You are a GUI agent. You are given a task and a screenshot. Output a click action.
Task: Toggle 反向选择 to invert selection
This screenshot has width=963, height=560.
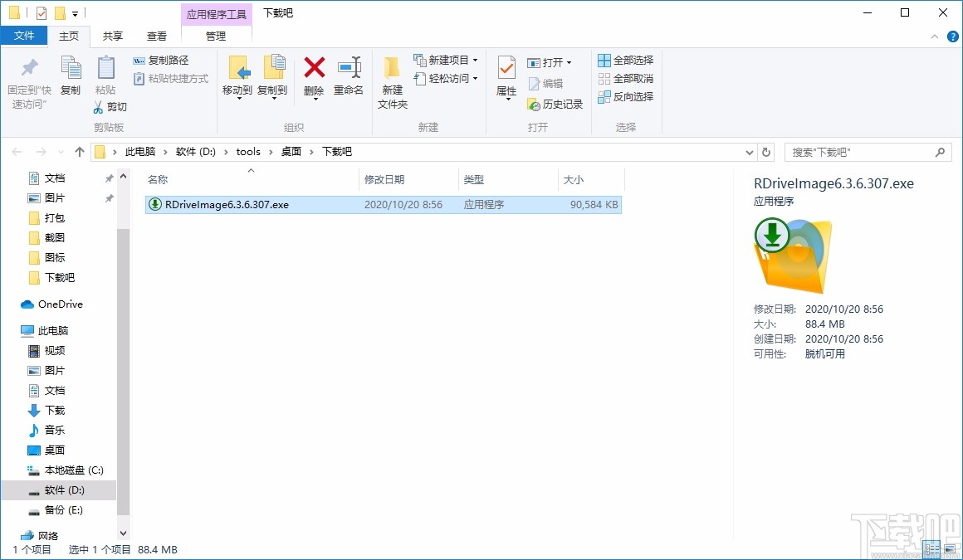pos(623,97)
